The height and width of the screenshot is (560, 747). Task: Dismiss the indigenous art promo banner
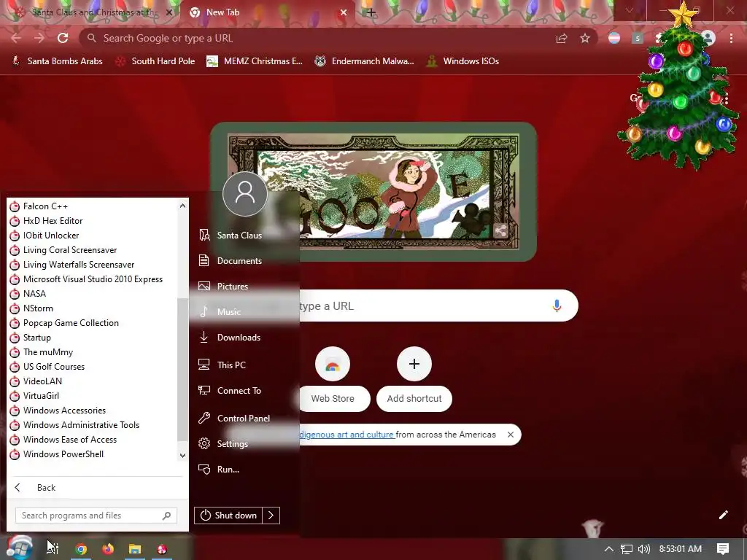(x=510, y=435)
